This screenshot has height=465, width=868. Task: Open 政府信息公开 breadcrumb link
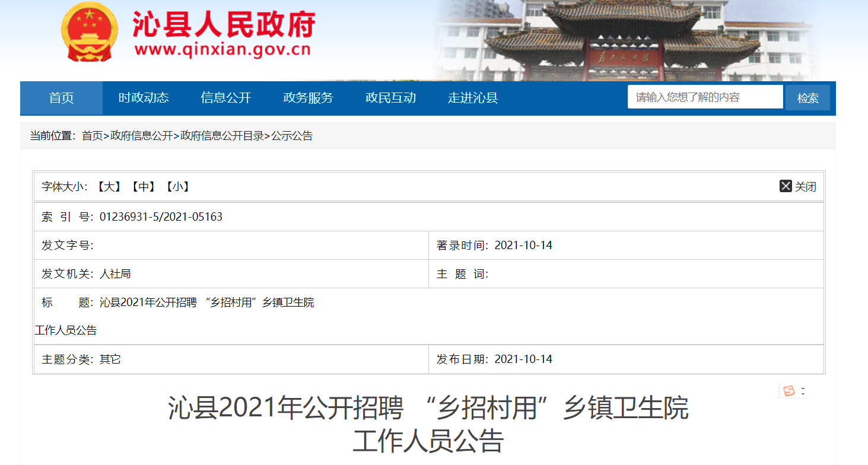coord(141,136)
